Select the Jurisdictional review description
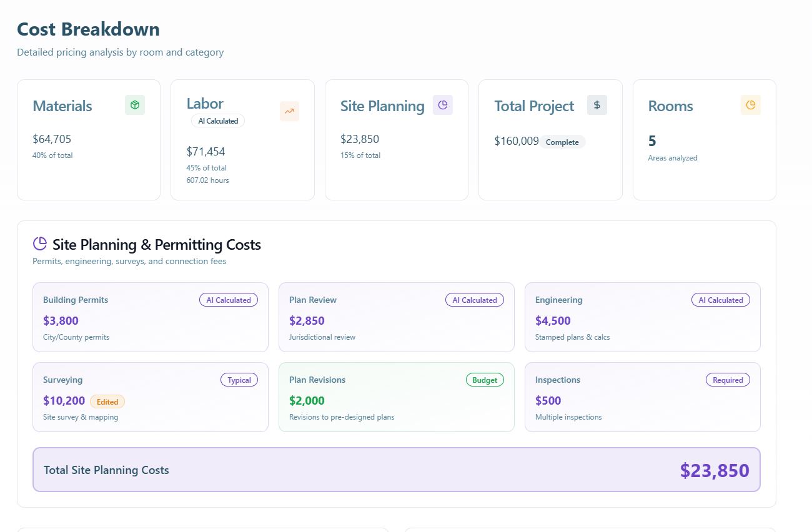The image size is (812, 532). tap(322, 337)
